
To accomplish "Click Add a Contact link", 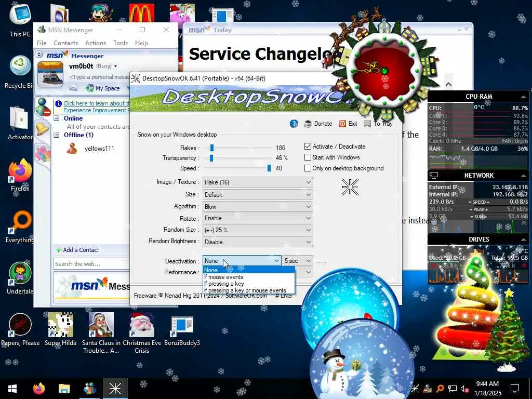I will pyautogui.click(x=77, y=250).
